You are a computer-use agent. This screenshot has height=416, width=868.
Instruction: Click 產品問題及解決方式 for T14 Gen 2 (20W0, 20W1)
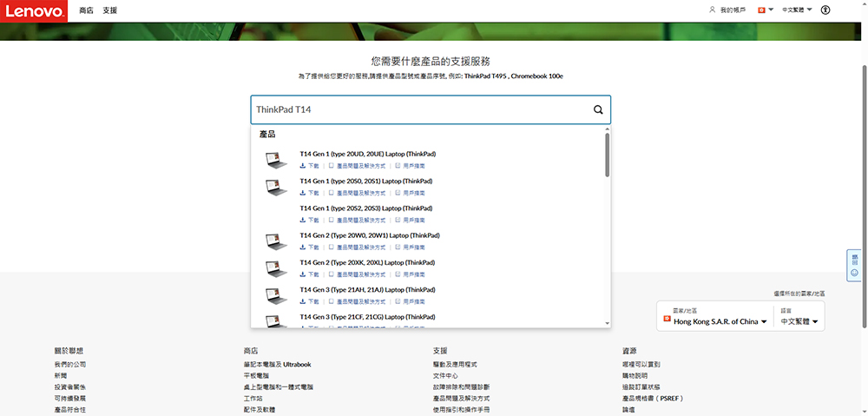tap(357, 247)
